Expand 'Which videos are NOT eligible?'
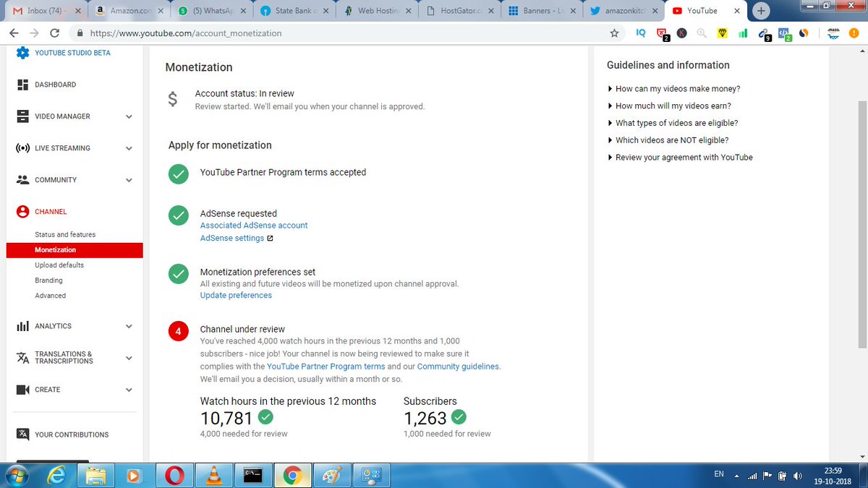This screenshot has height=488, width=868. 668,140
